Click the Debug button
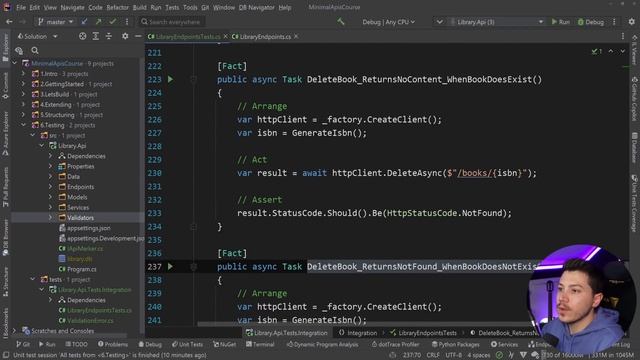The width and height of the screenshot is (640, 360). tap(591, 22)
